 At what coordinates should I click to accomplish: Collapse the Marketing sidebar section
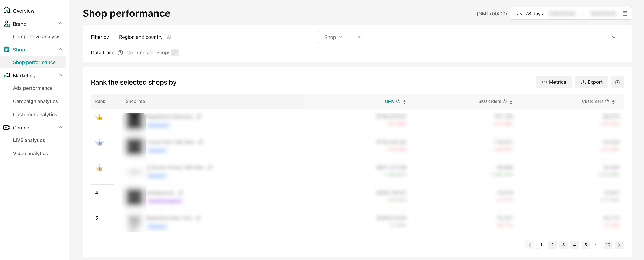(60, 75)
